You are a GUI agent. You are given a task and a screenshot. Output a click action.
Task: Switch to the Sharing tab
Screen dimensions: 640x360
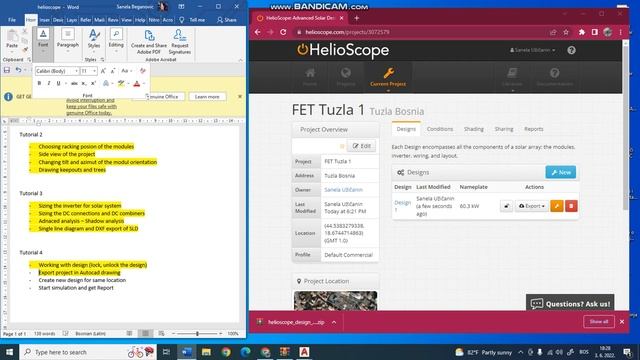(x=504, y=129)
